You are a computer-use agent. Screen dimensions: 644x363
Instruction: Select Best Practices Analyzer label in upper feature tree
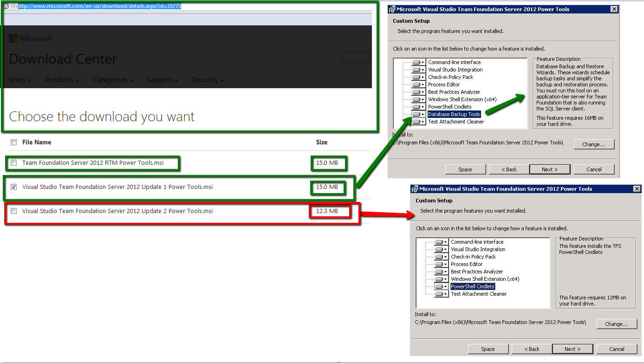454,92
